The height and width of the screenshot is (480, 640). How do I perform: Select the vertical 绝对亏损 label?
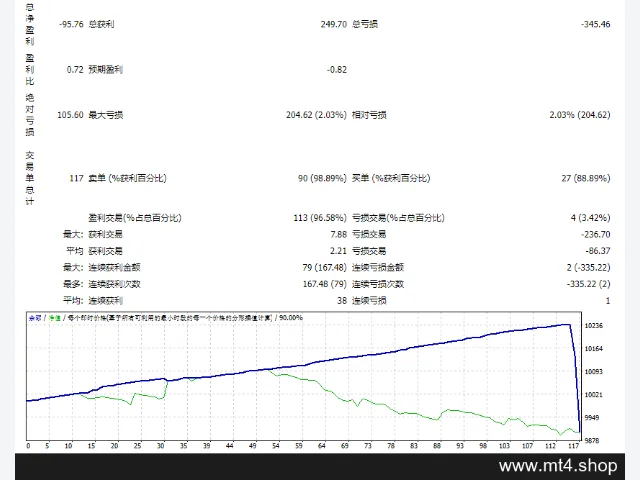29,115
